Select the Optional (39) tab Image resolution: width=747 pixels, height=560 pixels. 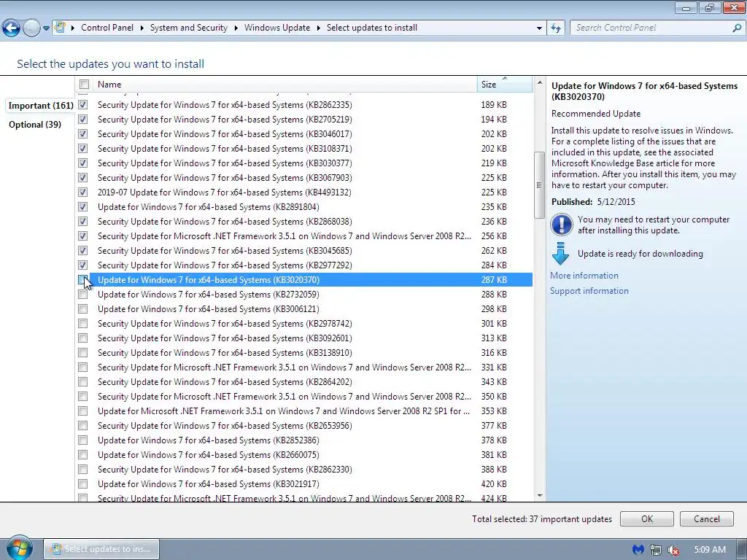coord(35,125)
